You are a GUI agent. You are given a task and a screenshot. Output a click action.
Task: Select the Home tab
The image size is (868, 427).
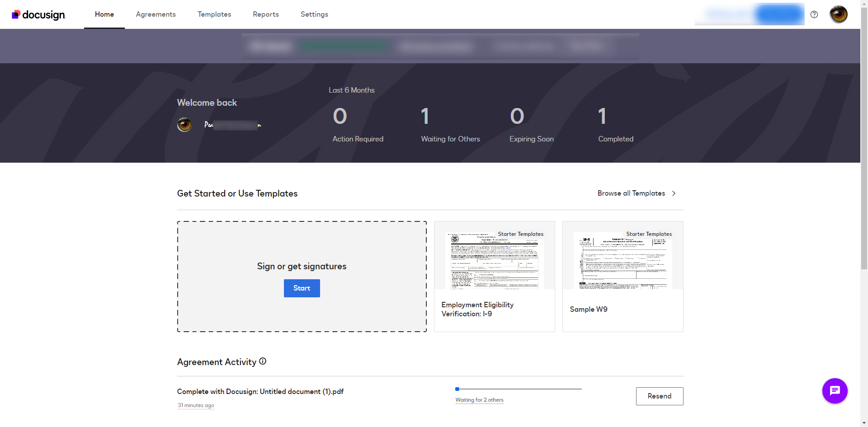click(104, 14)
